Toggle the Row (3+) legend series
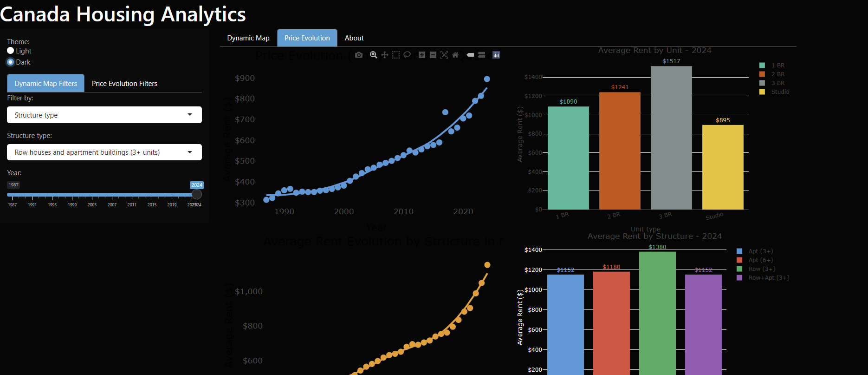Image resolution: width=868 pixels, height=375 pixels. pos(761,269)
